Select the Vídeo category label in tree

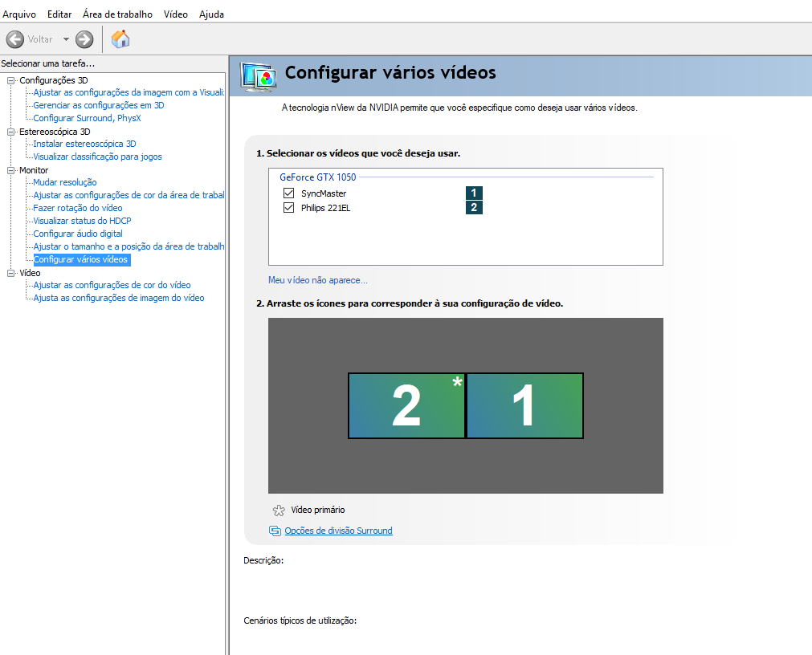[x=30, y=273]
